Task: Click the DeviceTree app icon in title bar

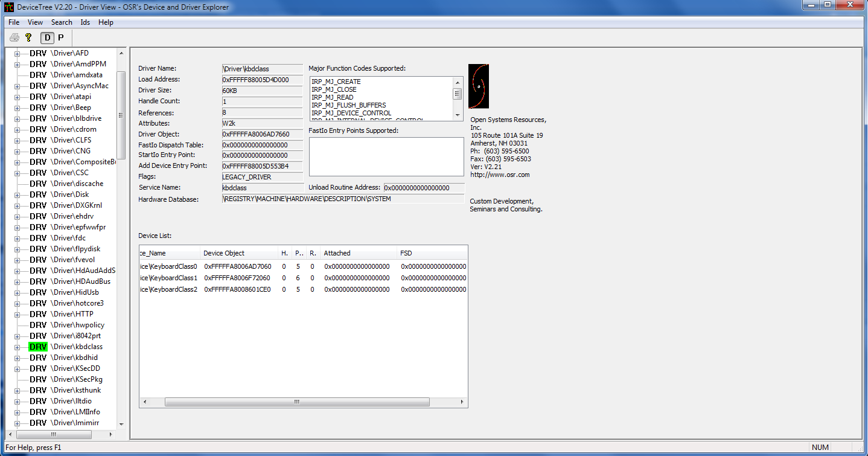Action: (x=8, y=7)
